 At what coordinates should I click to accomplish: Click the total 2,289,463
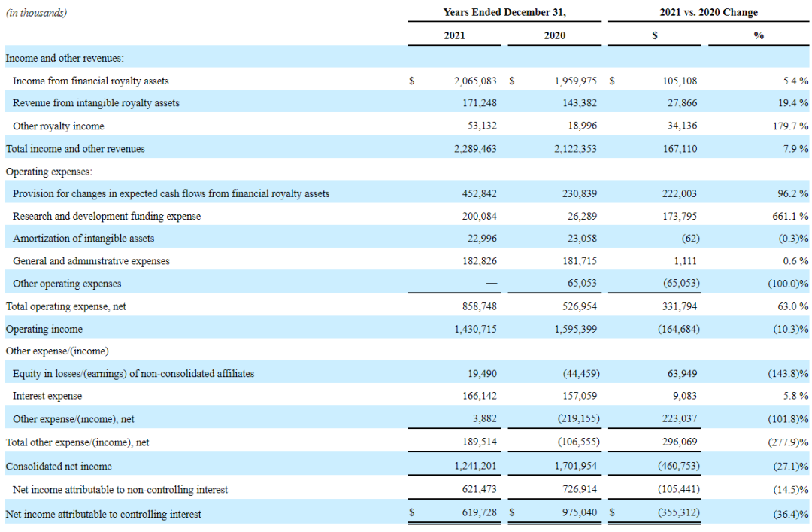coord(475,149)
